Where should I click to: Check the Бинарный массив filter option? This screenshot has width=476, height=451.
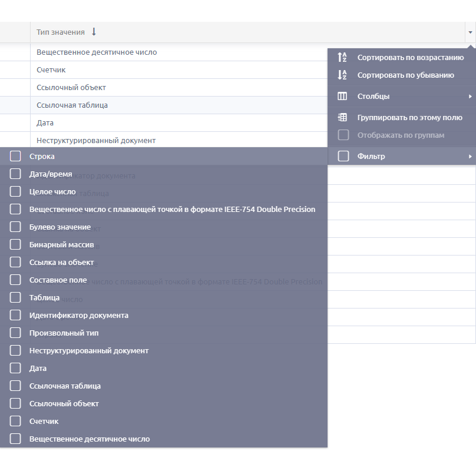(15, 244)
